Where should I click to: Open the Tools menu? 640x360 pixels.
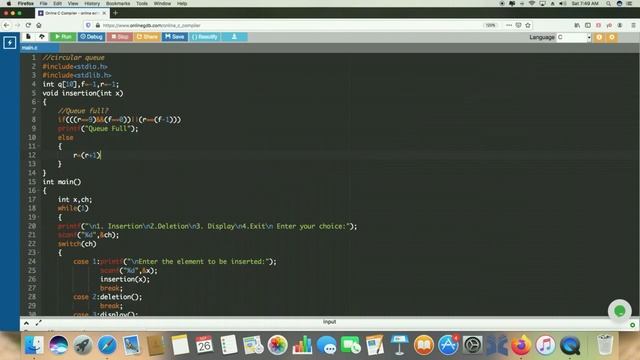142,3
